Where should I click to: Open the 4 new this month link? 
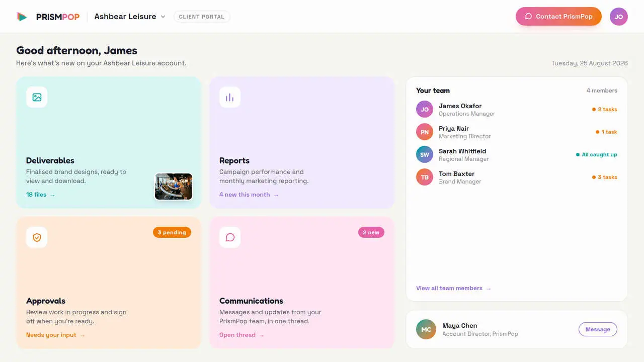(249, 195)
